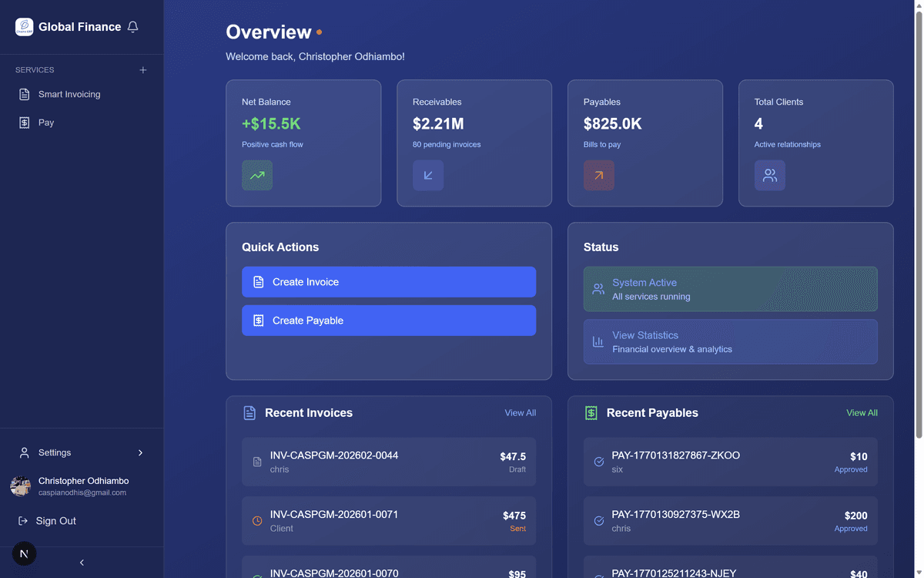924x578 pixels.
Task: Click the plus icon beside SERVICES
Action: 142,69
